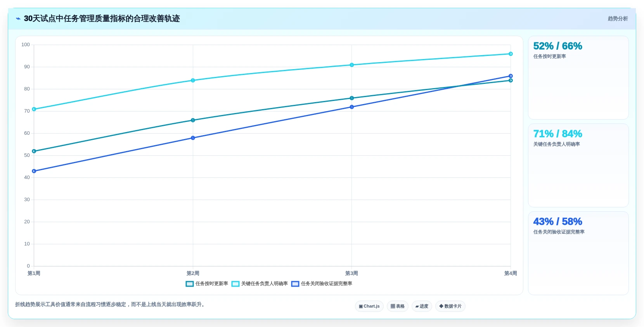The image size is (644, 327).
Task: Click the 第1周 point on the cyan line at 71
Action: [x=34, y=109]
